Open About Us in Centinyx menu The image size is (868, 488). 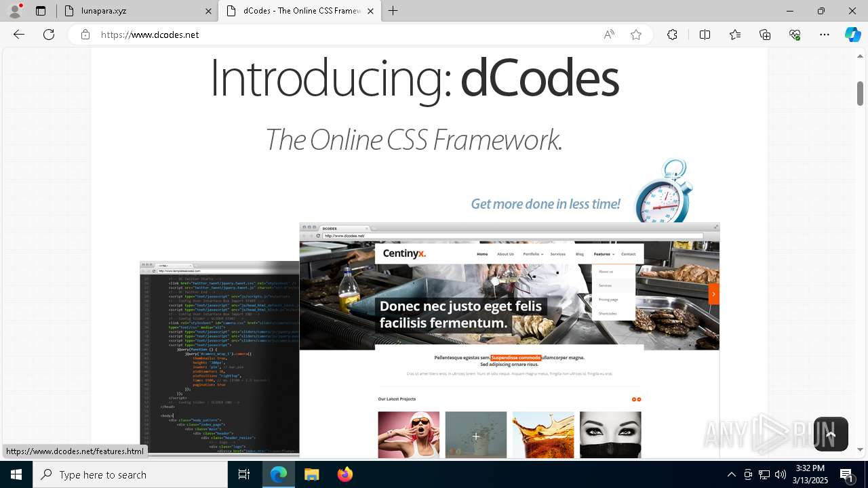pos(505,254)
